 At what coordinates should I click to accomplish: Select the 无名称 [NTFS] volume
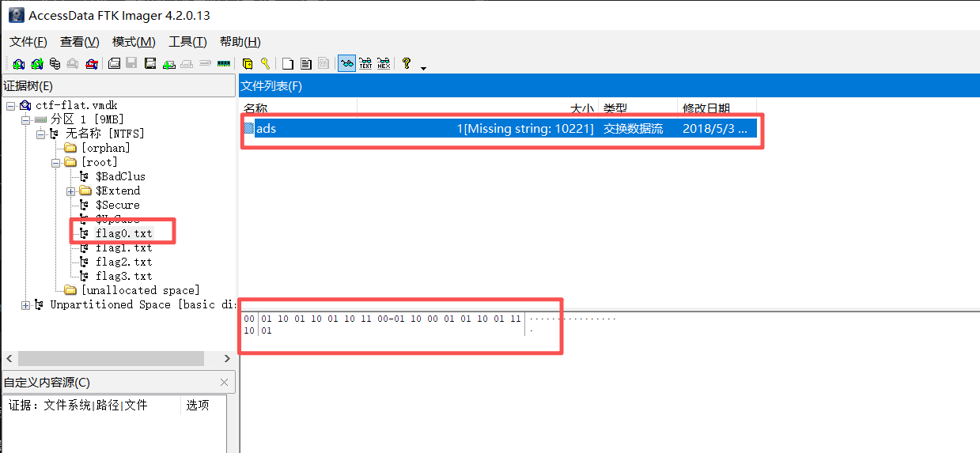105,134
